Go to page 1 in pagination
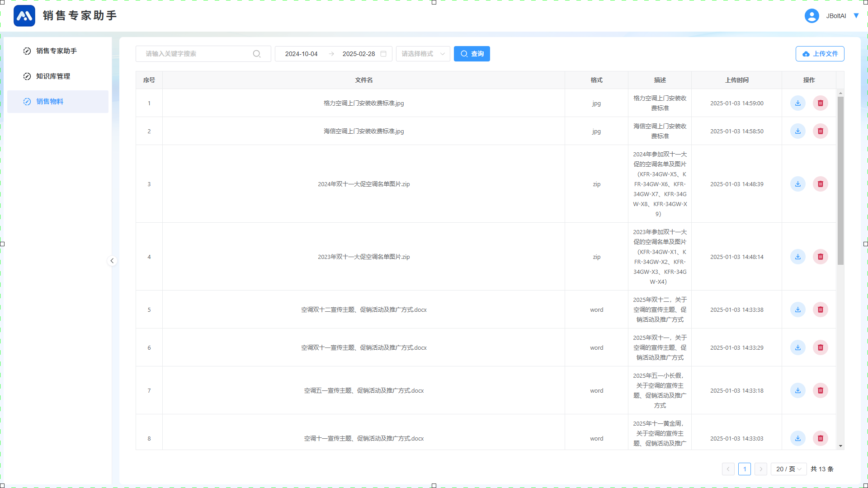The height and width of the screenshot is (488, 868). pyautogui.click(x=745, y=469)
